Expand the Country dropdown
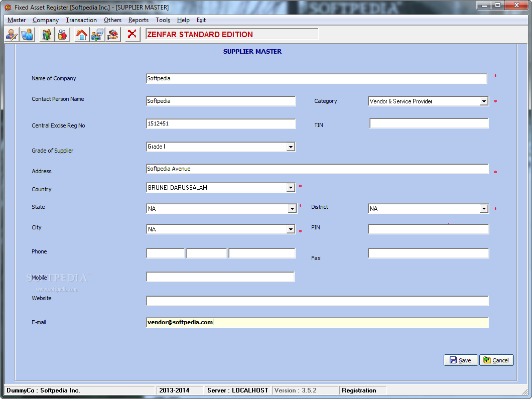The height and width of the screenshot is (399, 532). [291, 188]
